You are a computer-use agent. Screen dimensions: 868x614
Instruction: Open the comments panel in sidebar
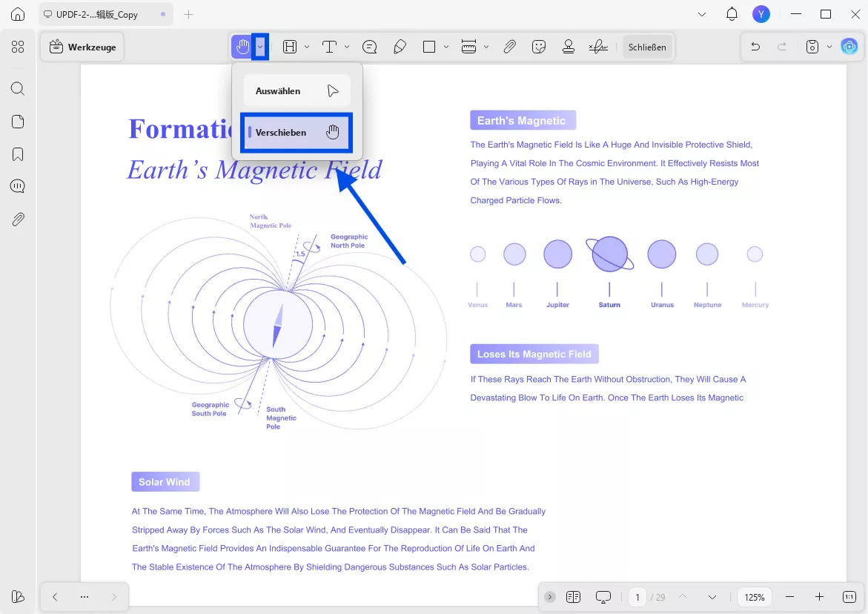coord(18,186)
